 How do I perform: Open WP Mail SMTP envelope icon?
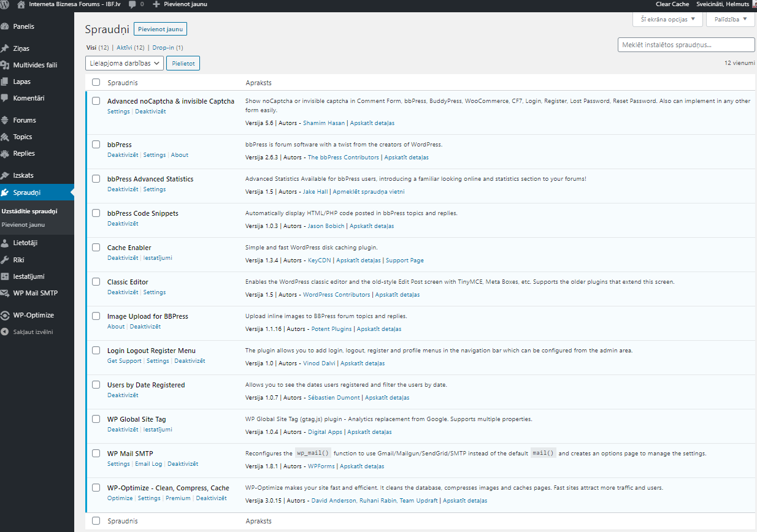[x=6, y=293]
